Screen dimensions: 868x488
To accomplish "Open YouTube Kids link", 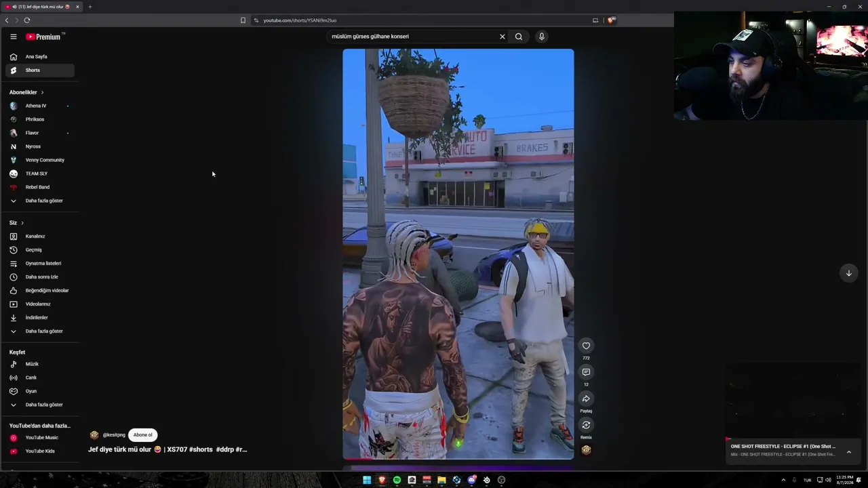I will coord(40,451).
